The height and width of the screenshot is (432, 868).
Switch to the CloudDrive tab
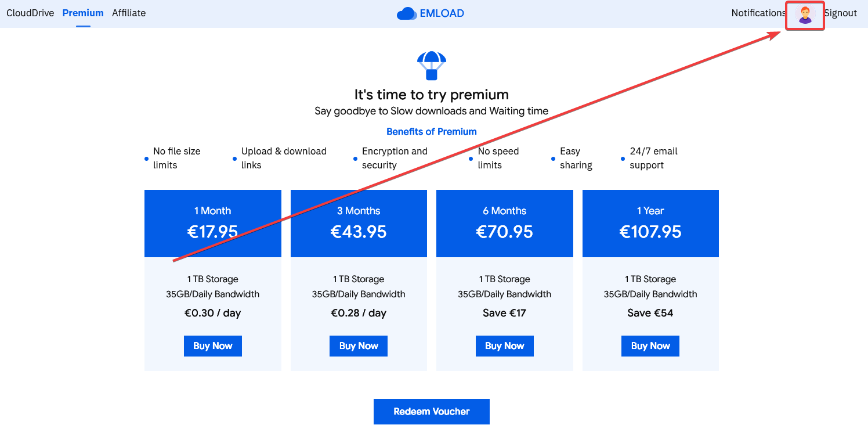click(30, 13)
